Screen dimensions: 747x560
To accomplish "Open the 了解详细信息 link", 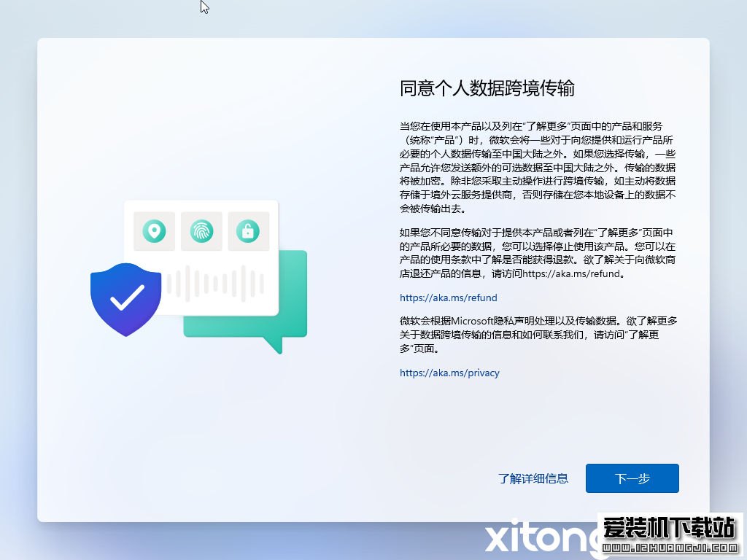I will coord(533,478).
